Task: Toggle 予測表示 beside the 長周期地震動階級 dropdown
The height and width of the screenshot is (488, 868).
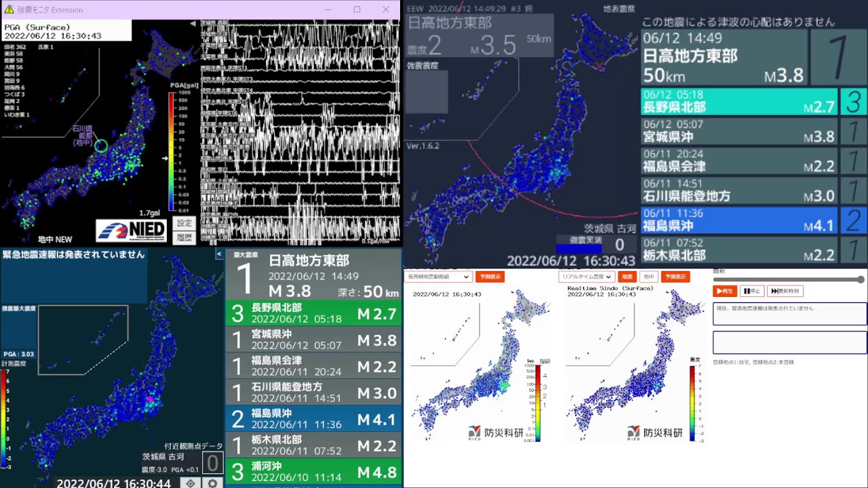Action: 489,277
